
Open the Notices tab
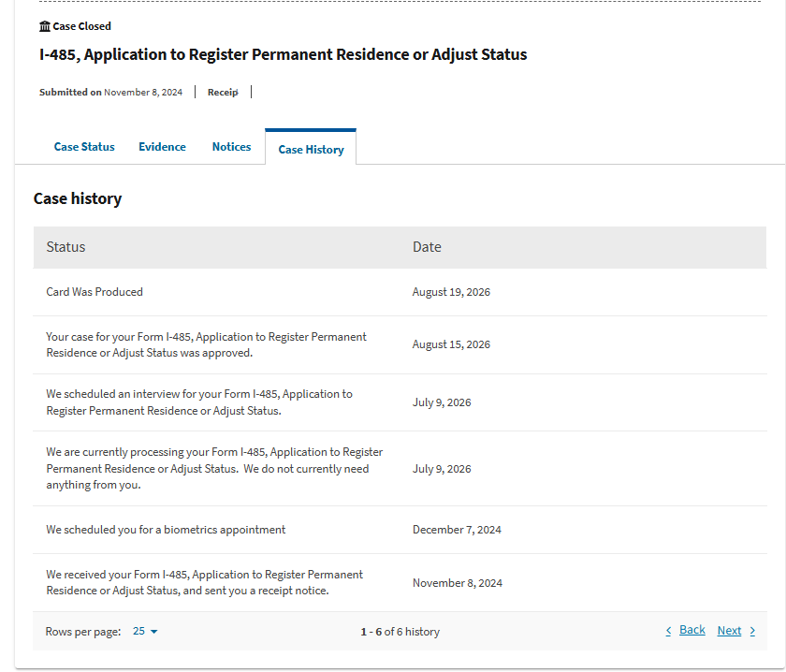(231, 147)
